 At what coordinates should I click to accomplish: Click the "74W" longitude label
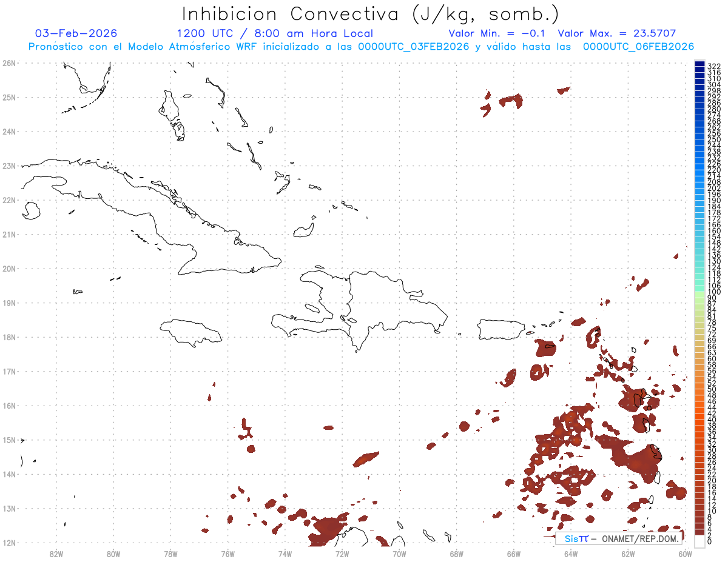(285, 554)
